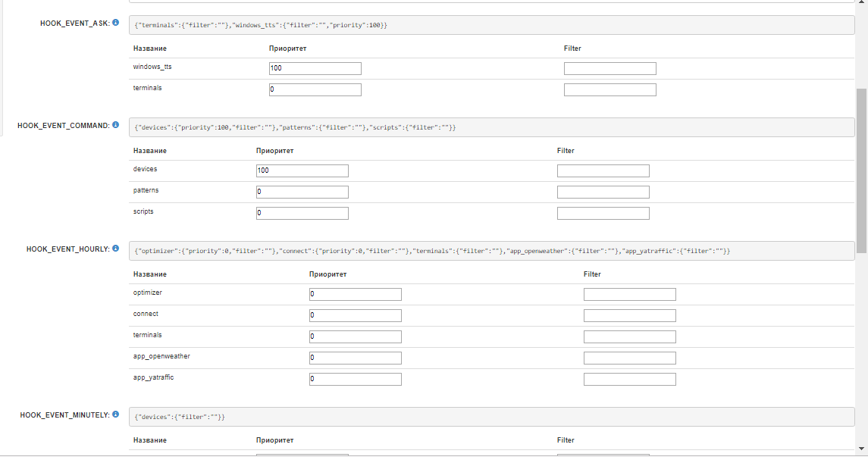This screenshot has height=460, width=868.
Task: Click connect priority input field
Action: 355,316
